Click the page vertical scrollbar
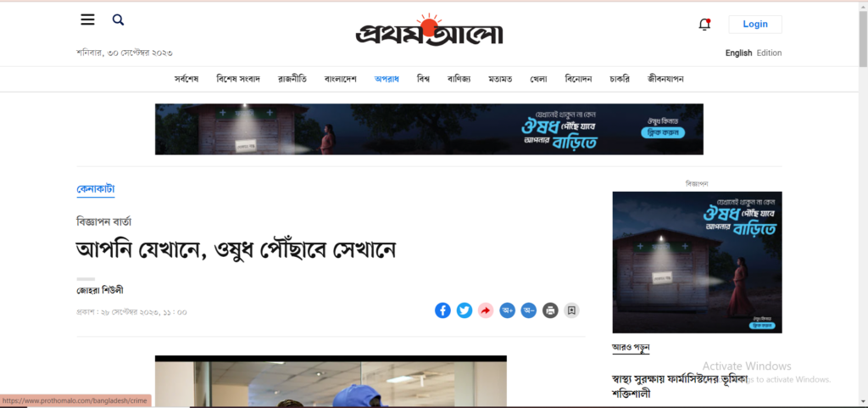Viewport: 868px width, 408px height. click(x=863, y=204)
